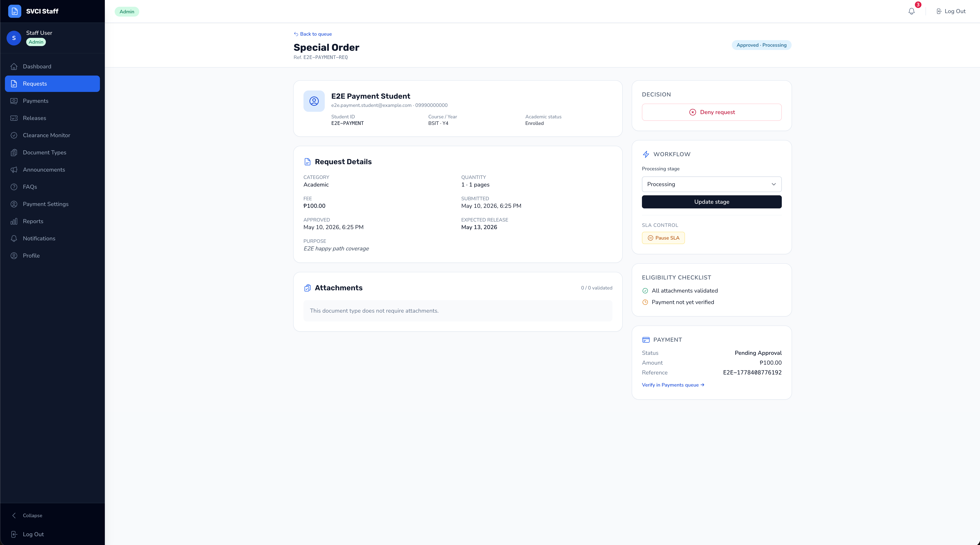Click the Deny request button

point(711,112)
